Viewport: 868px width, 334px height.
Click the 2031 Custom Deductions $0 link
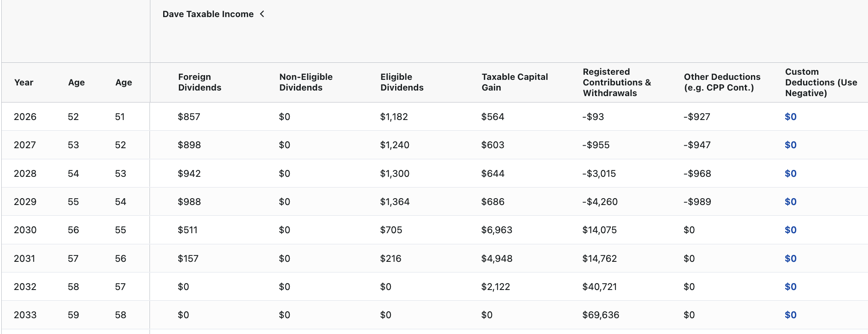coord(790,258)
